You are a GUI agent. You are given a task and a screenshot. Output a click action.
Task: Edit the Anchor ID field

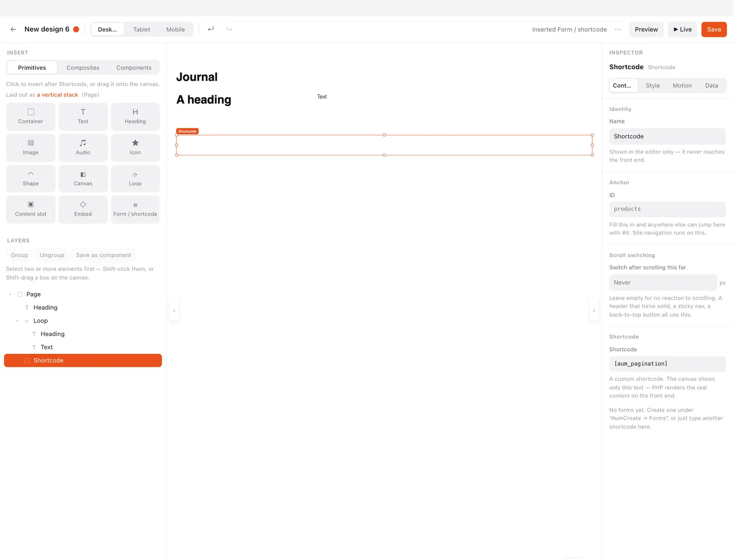click(667, 209)
